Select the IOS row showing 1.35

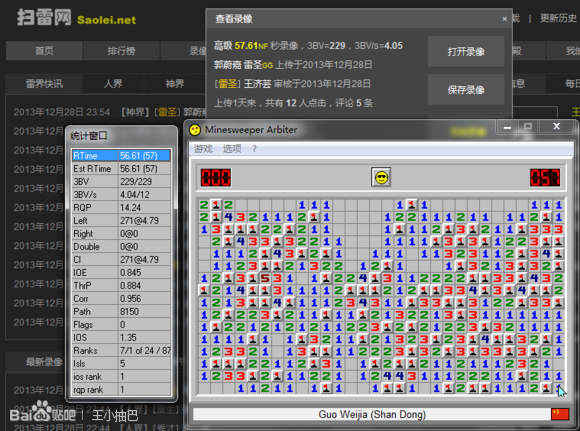[121, 338]
